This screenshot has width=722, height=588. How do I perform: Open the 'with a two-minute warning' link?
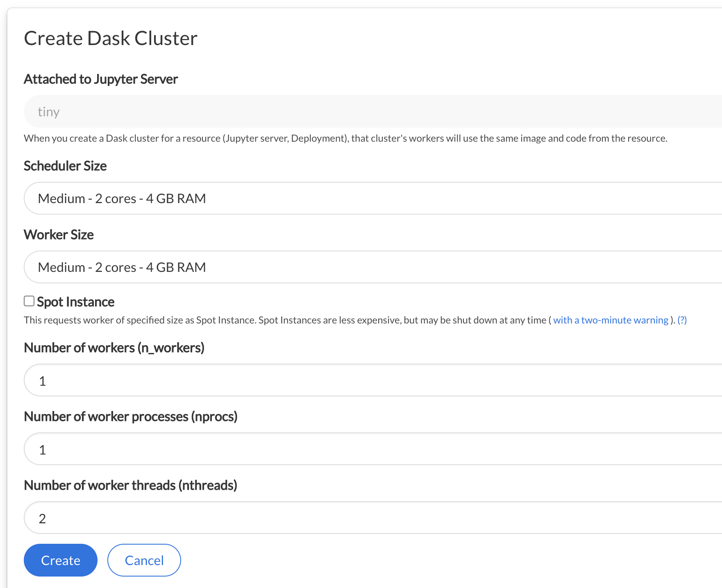611,320
